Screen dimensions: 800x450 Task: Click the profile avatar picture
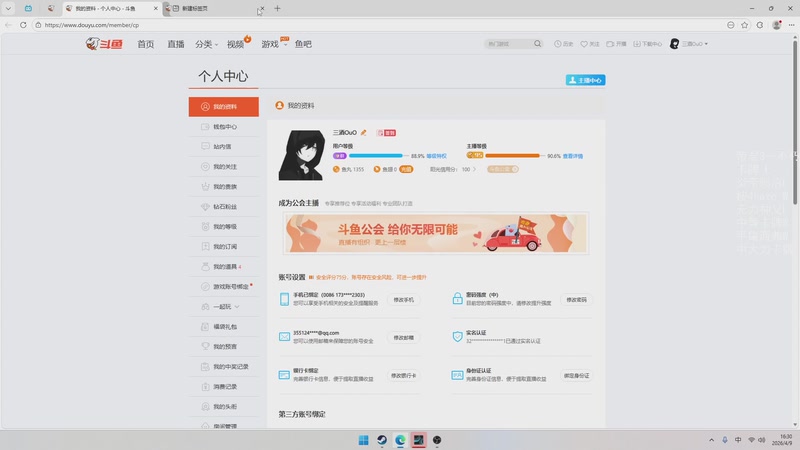302,155
